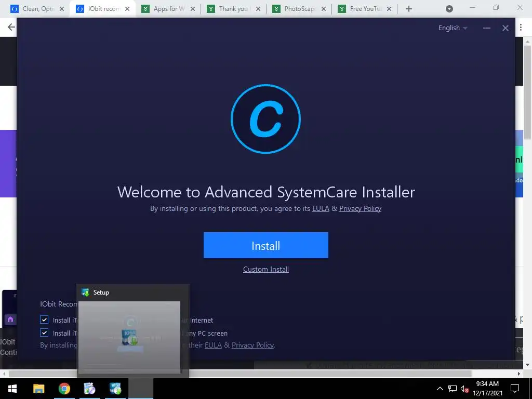Expand the English language dropdown
This screenshot has height=399, width=532.
coord(453,28)
